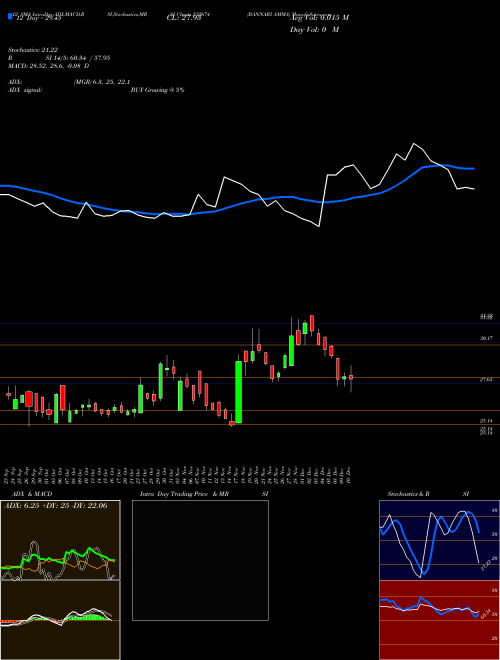This screenshot has height=660, width=500.
Task: Click the 'Intra Day Trading Price & MR' title
Action: coord(184,494)
